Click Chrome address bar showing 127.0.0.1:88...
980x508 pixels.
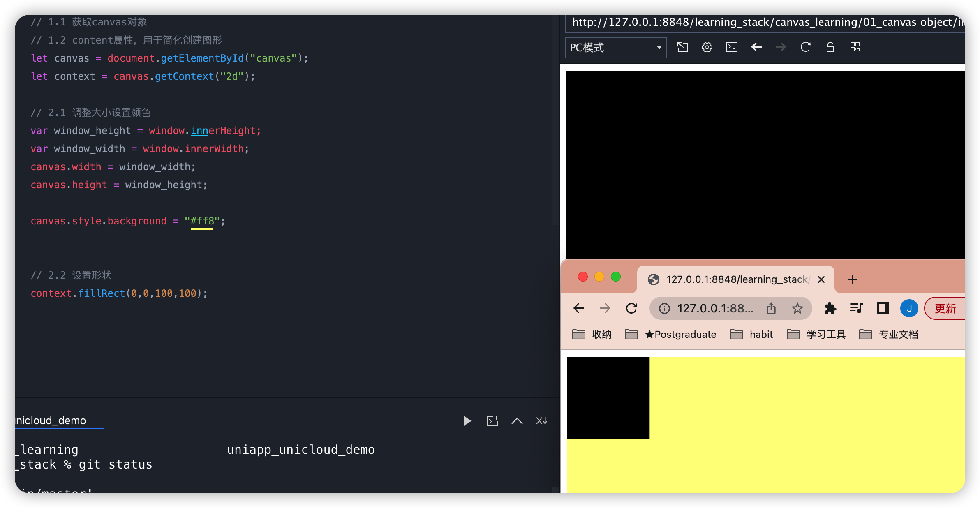coord(715,308)
